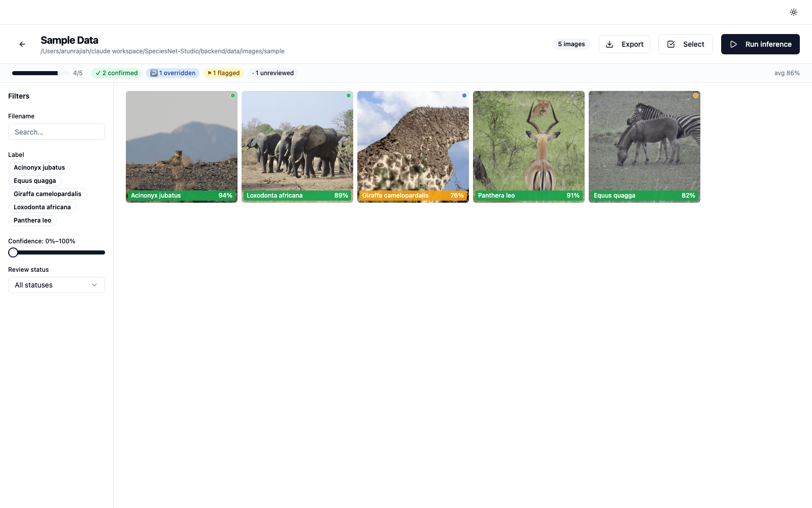Filter by the 1 flagged status chip
812x508 pixels.
pyautogui.click(x=224, y=73)
